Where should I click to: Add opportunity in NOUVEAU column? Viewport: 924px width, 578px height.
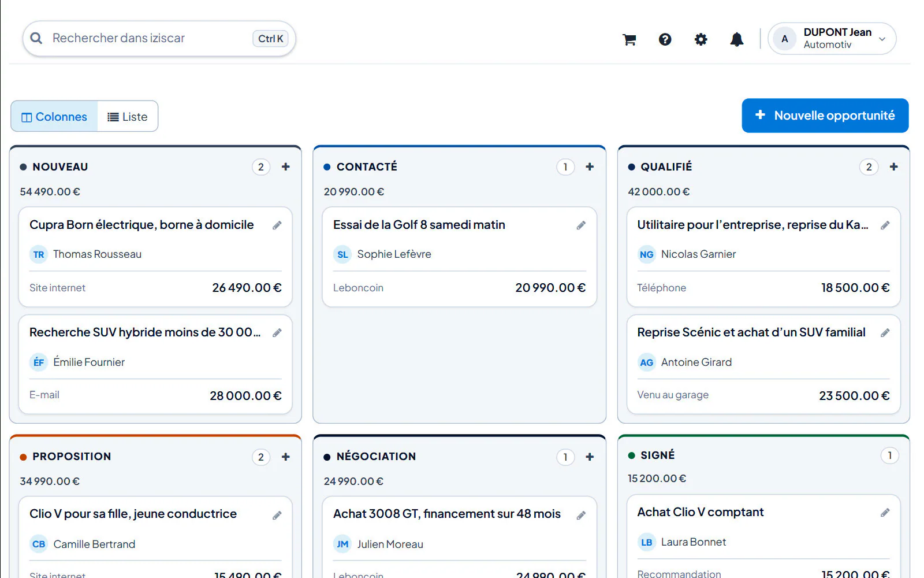click(x=286, y=167)
